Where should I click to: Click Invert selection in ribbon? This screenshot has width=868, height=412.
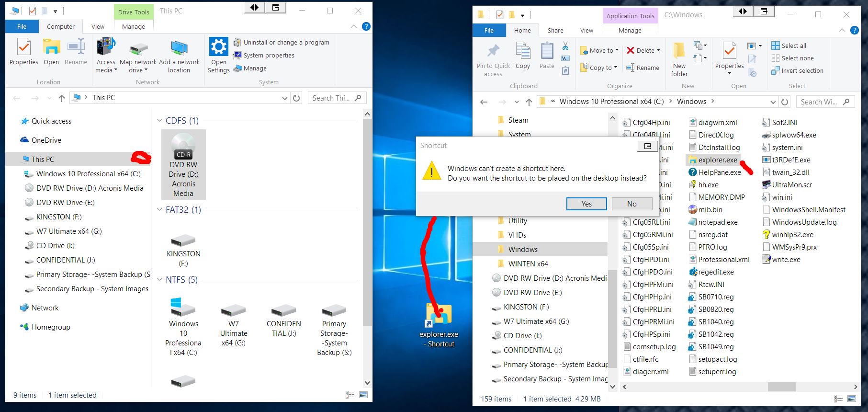tap(797, 70)
